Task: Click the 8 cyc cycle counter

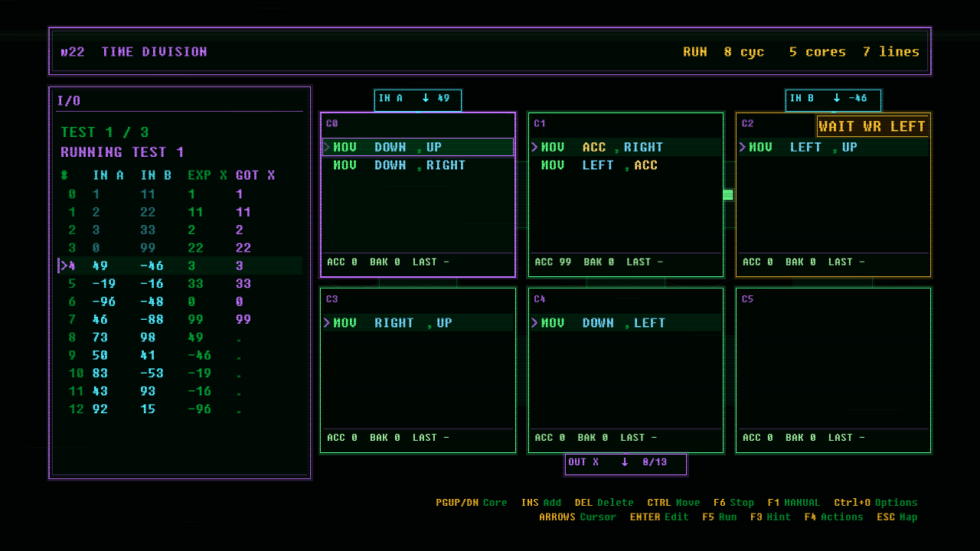Action: click(x=744, y=52)
